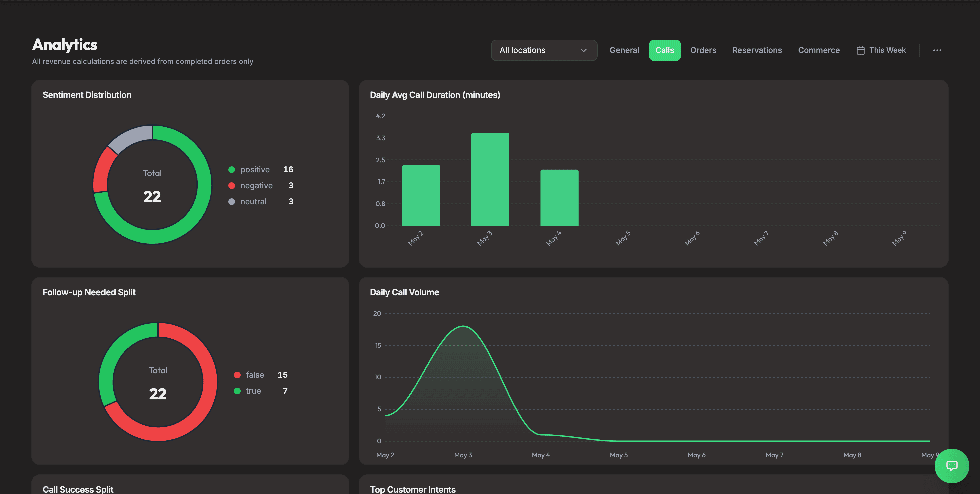Open the Orders tab

coord(703,50)
